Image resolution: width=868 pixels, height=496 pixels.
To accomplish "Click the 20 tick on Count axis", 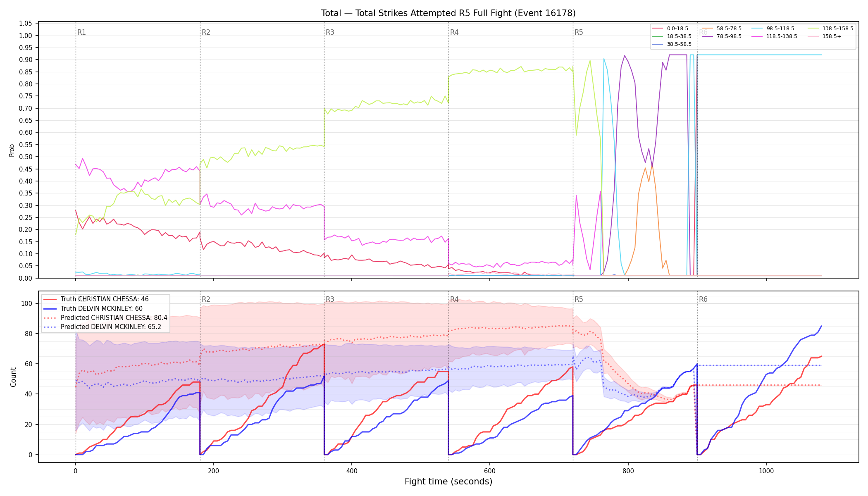I will [29, 424].
